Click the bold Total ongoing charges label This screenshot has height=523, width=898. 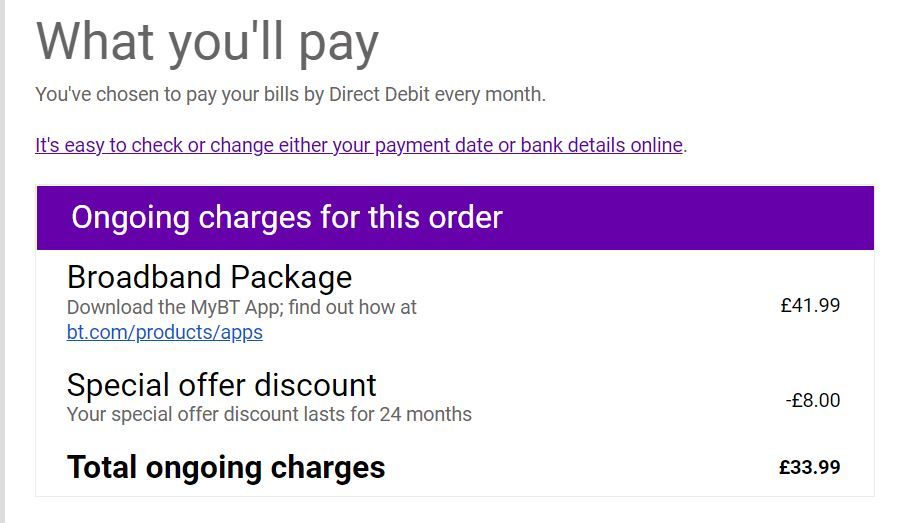[225, 467]
